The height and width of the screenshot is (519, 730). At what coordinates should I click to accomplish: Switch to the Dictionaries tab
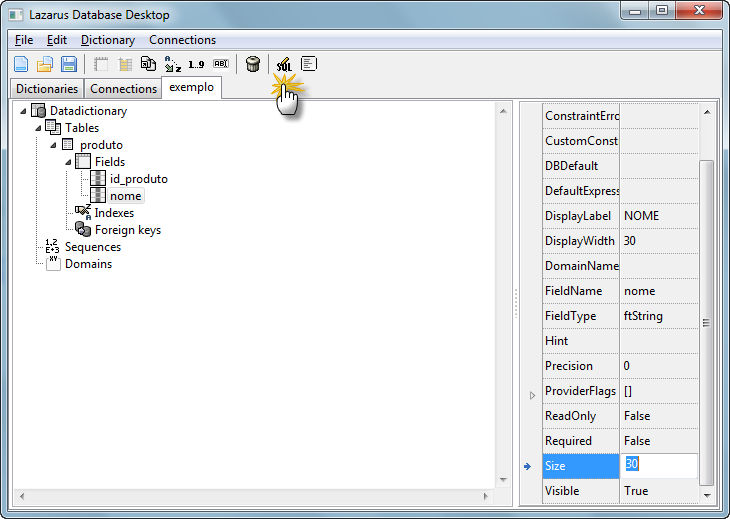click(47, 88)
